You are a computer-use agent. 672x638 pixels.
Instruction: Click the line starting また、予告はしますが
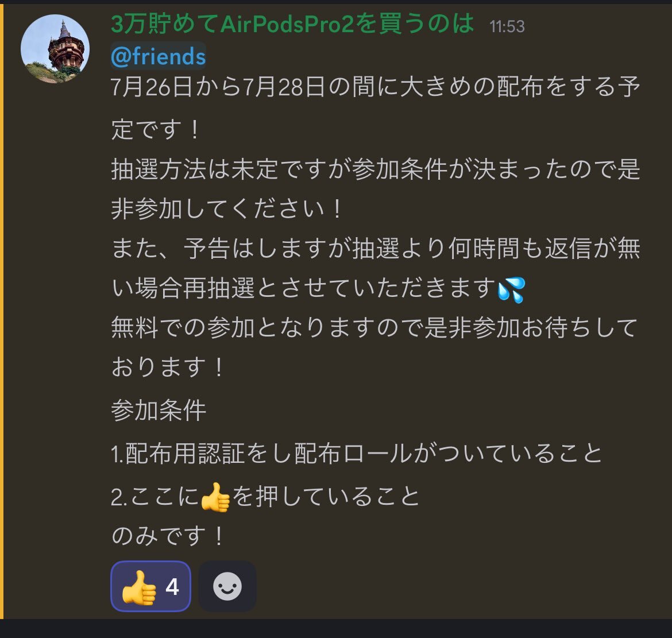pos(376,249)
